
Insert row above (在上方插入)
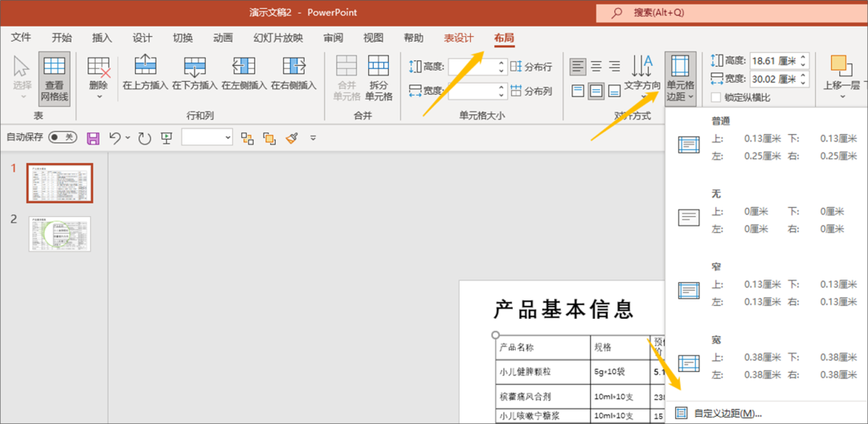click(x=145, y=73)
